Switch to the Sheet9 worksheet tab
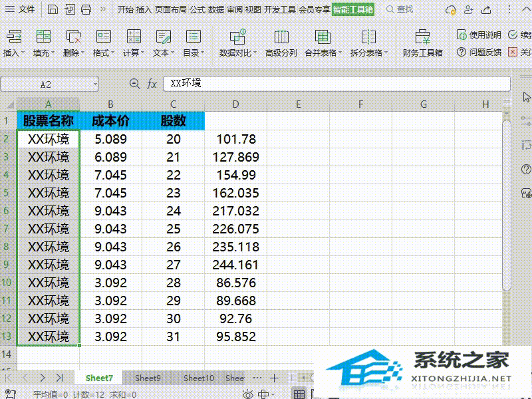 tap(147, 378)
